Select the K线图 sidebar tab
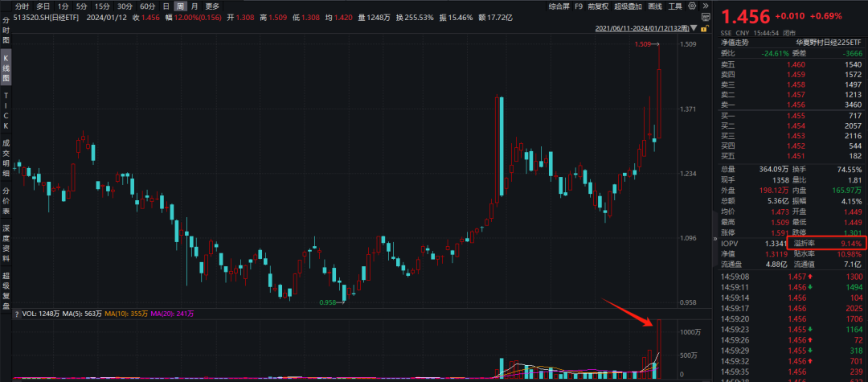The width and height of the screenshot is (868, 382). tap(6, 68)
